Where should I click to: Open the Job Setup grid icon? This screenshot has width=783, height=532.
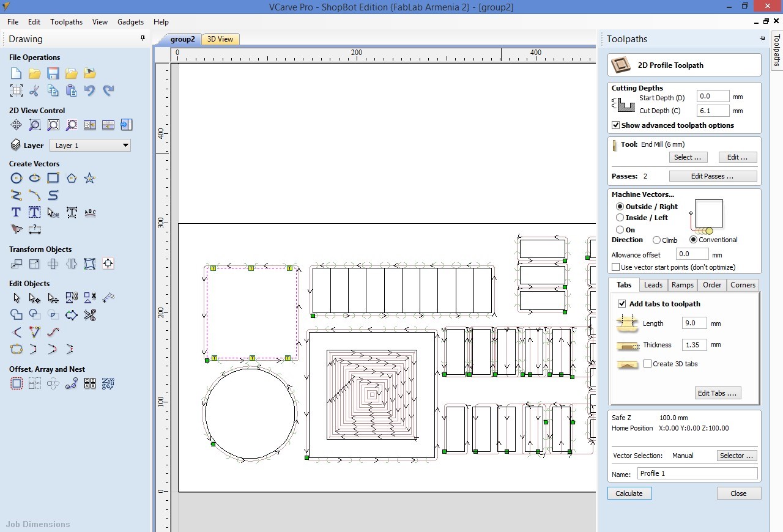17,91
